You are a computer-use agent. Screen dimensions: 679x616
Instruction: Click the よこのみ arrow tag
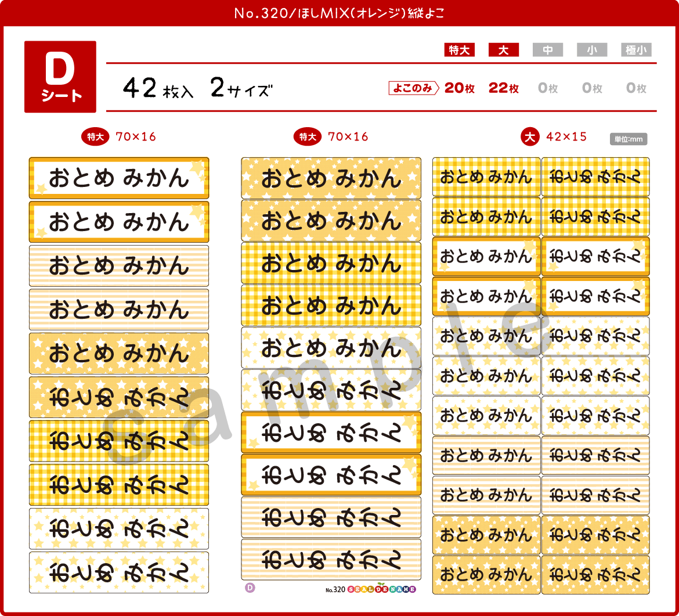click(414, 88)
